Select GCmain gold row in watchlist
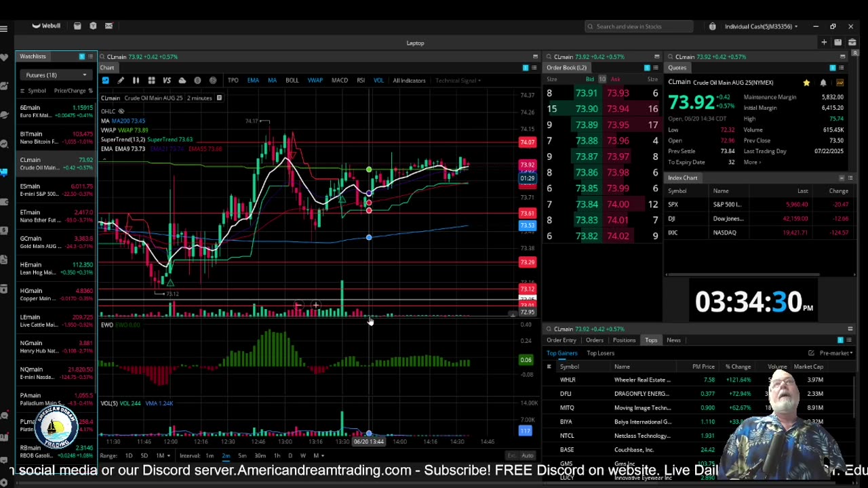Viewport: 868px width, 488px height. point(56,242)
